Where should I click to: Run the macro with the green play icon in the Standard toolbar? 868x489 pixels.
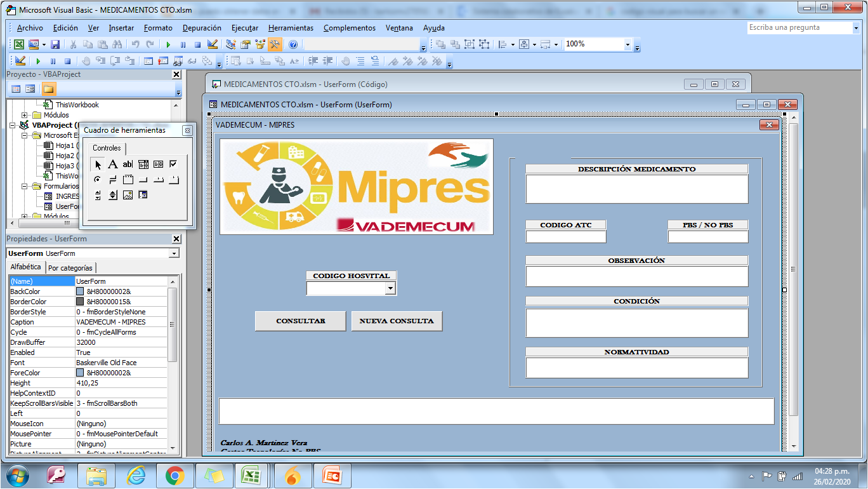[168, 44]
